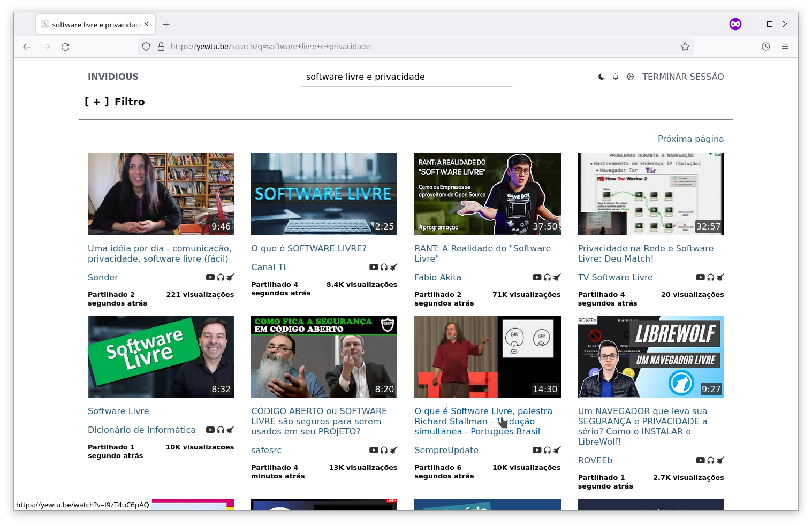
Task: Audio mode headphones icon for Sonder video
Action: [221, 277]
